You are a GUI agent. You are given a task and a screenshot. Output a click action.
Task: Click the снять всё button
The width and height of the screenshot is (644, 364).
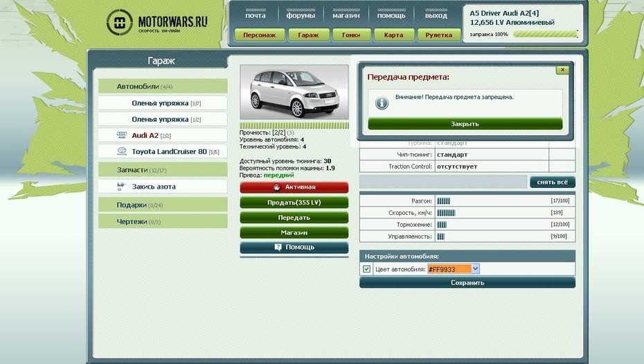pos(553,182)
